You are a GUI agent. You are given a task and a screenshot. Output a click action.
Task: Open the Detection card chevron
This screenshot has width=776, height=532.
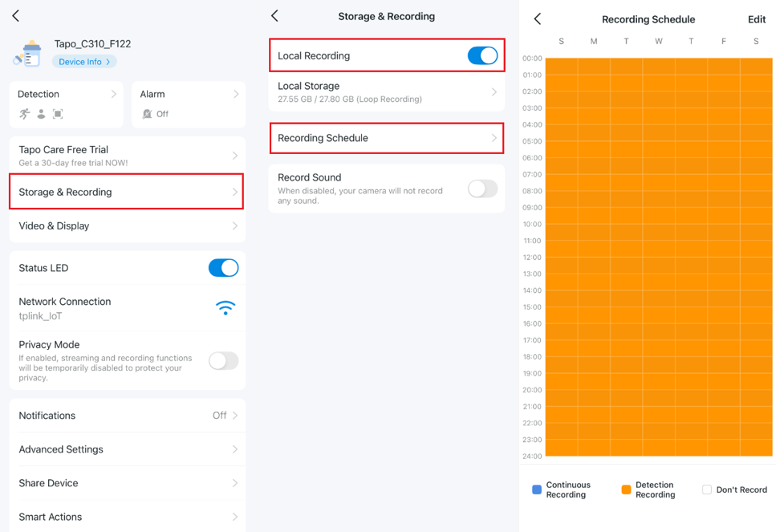click(x=113, y=94)
